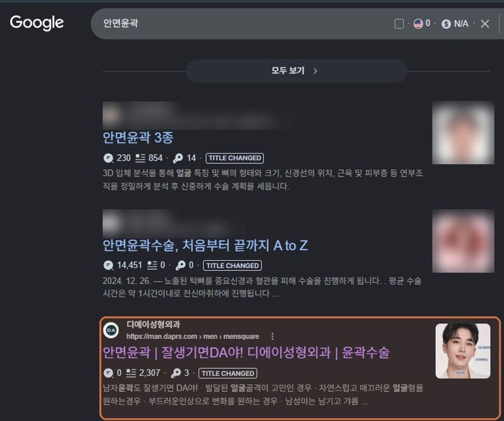Click the key icon next to 3
504x421 pixels.
click(176, 373)
